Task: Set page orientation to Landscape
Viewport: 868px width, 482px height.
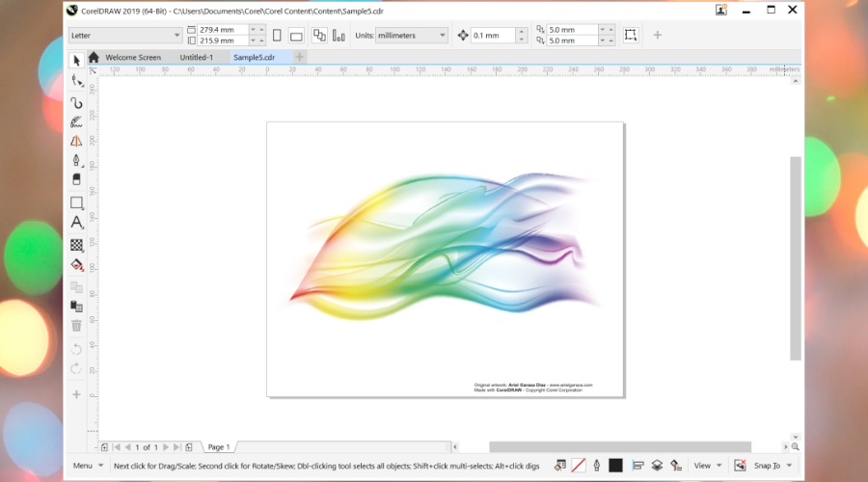Action: (x=296, y=36)
